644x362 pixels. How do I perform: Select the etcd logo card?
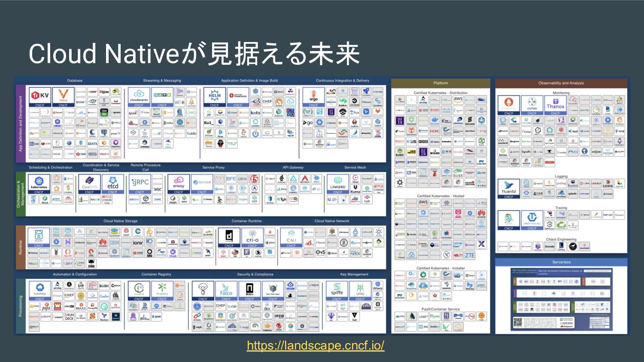[x=113, y=184]
